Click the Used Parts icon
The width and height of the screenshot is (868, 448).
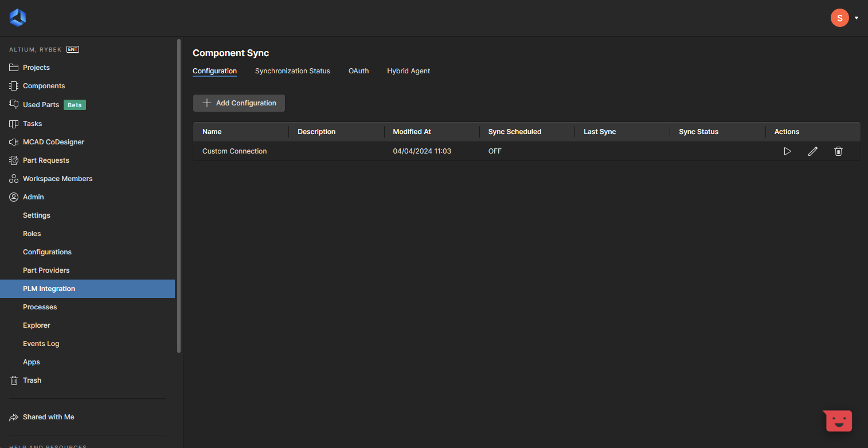[x=14, y=105]
